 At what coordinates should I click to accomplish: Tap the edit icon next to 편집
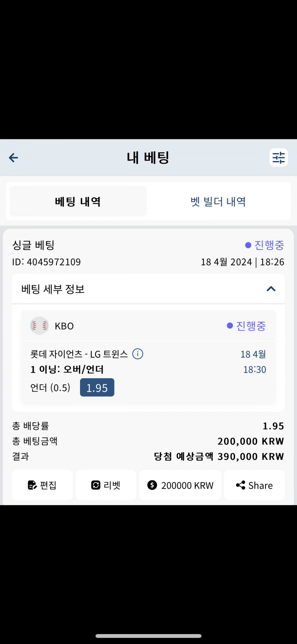[32, 485]
